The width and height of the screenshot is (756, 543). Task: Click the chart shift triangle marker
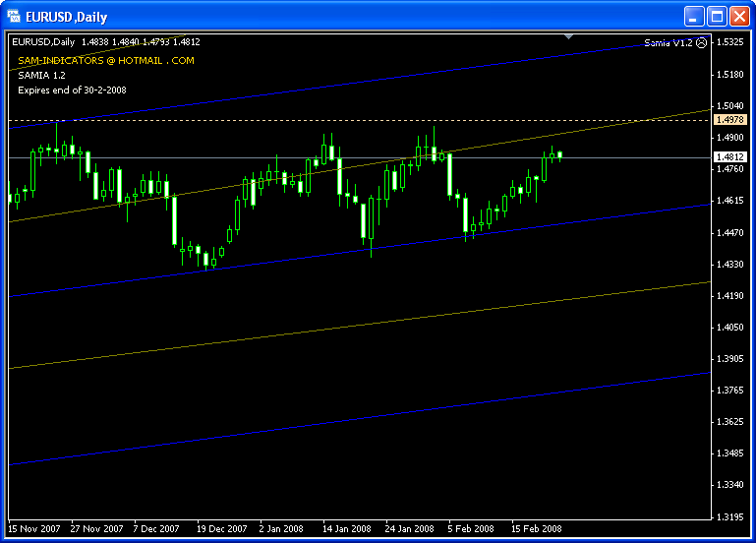(569, 36)
